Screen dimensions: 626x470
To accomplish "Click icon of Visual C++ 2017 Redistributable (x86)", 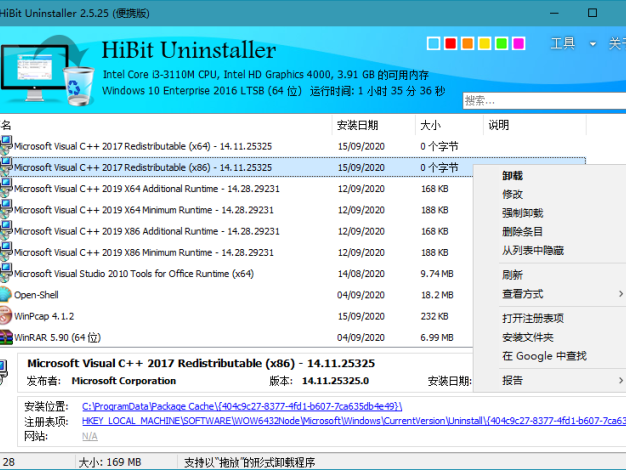I will [x=6, y=167].
